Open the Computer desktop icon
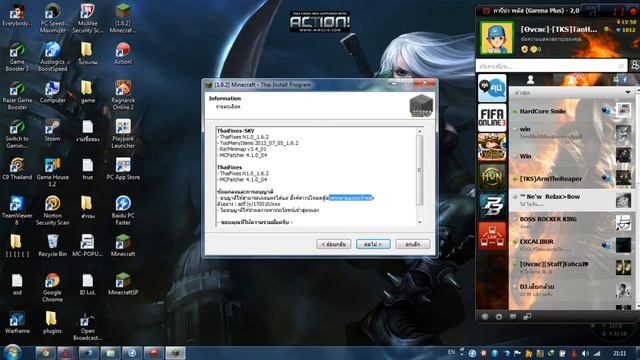Image resolution: width=640 pixels, height=360 pixels. [x=53, y=91]
